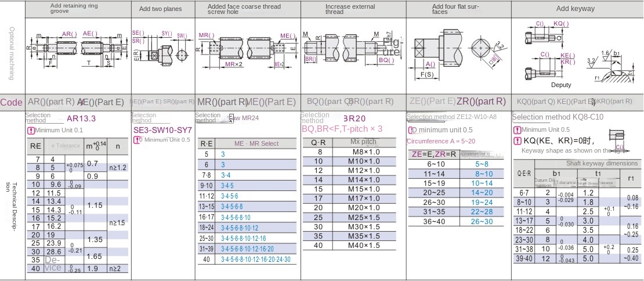Click the thread cell M14×1.0
The image size is (644, 281).
(364, 180)
